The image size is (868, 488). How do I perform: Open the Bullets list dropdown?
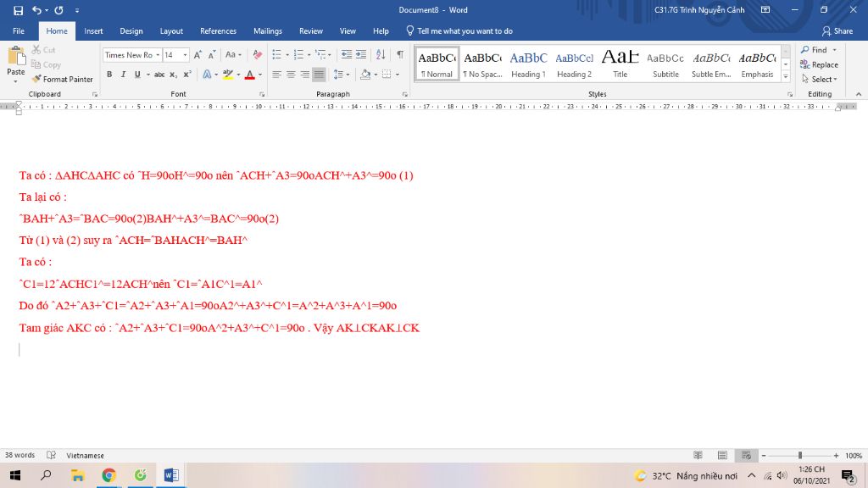pos(287,54)
